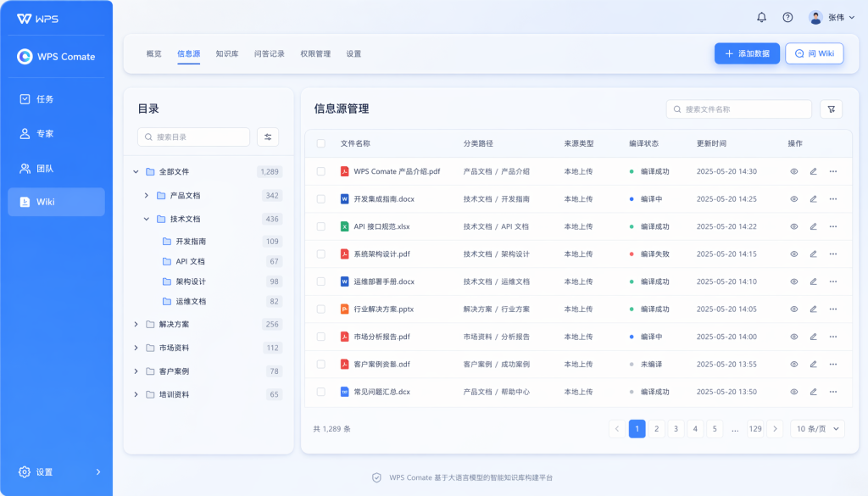The height and width of the screenshot is (496, 868).
Task: Click the 搜索目录 search field
Action: (194, 137)
